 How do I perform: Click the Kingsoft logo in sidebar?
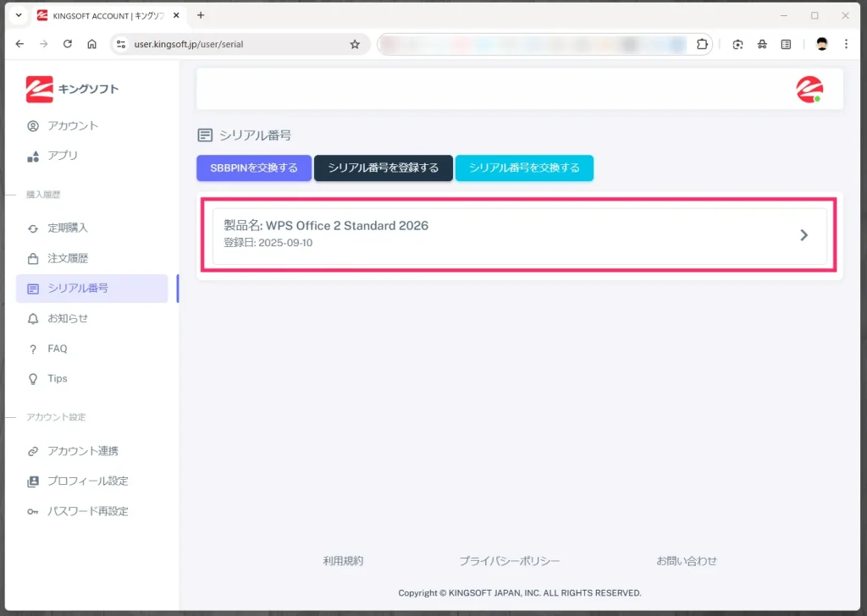point(72,89)
